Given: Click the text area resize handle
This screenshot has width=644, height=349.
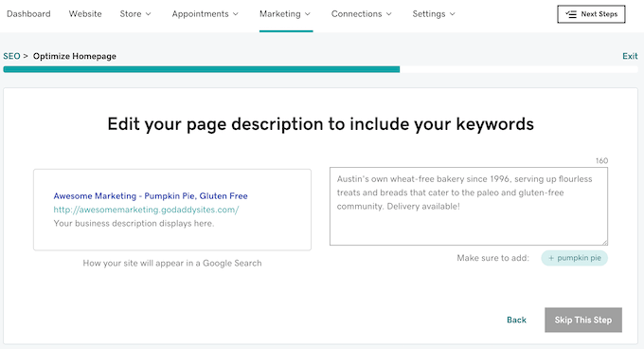Looking at the screenshot, I should click(x=604, y=243).
